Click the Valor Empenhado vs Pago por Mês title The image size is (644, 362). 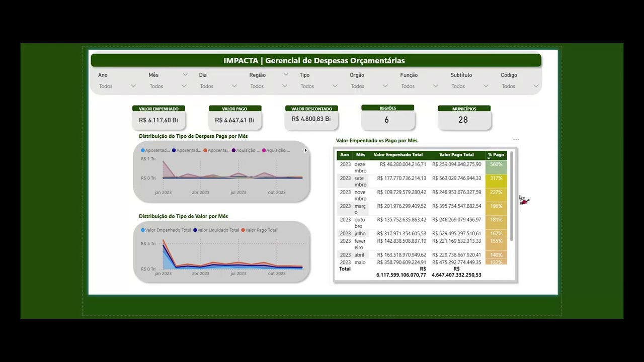point(376,141)
